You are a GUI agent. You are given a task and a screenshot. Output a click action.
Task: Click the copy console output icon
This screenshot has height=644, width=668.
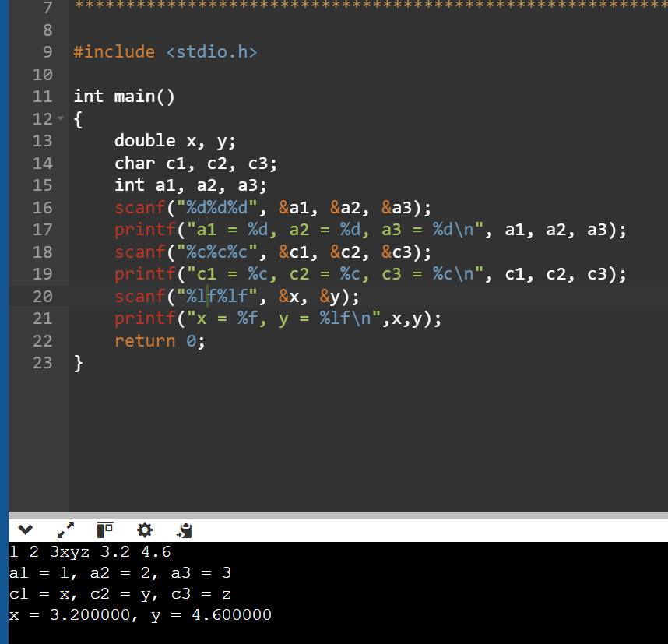click(x=184, y=530)
